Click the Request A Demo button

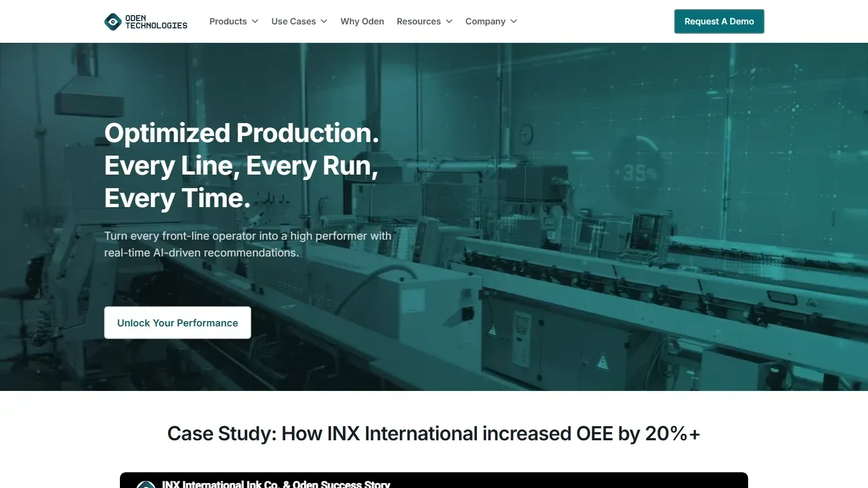[719, 22]
